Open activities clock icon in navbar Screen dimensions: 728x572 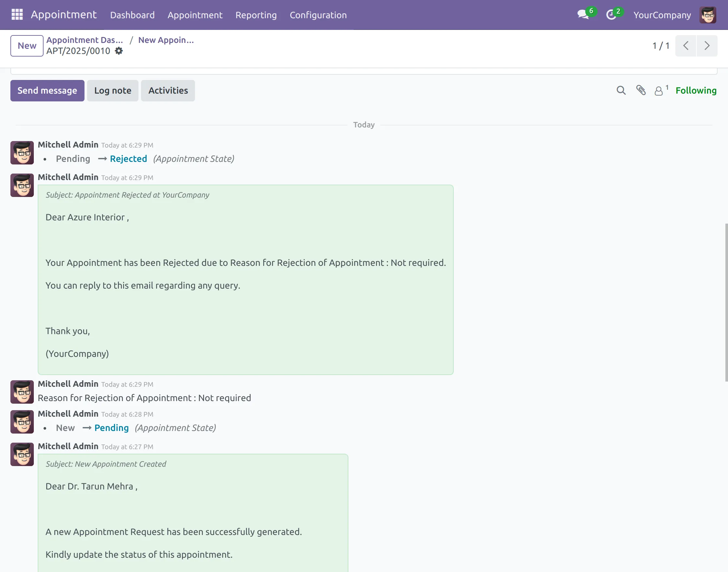(x=611, y=14)
